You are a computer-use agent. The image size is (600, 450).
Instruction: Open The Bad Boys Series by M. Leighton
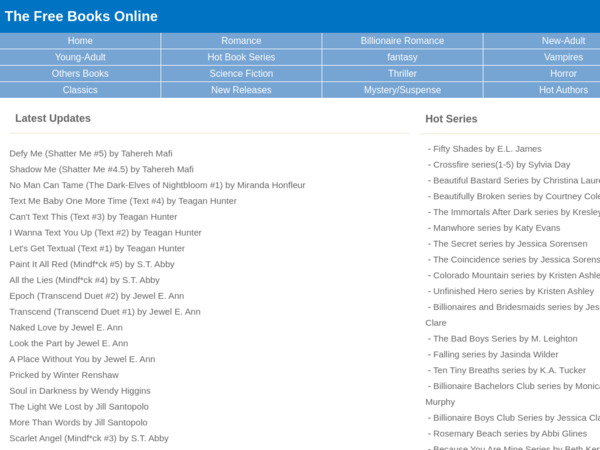tap(505, 339)
